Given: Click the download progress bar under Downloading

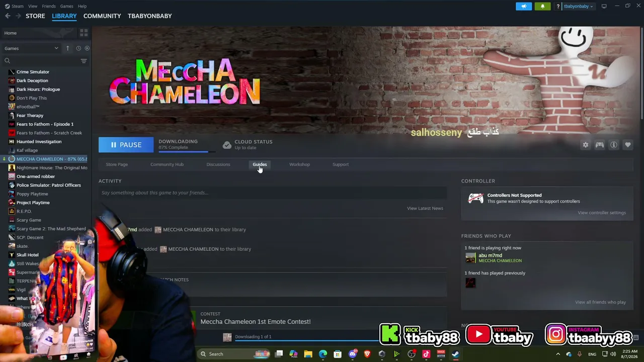Looking at the screenshot, I should (x=187, y=151).
